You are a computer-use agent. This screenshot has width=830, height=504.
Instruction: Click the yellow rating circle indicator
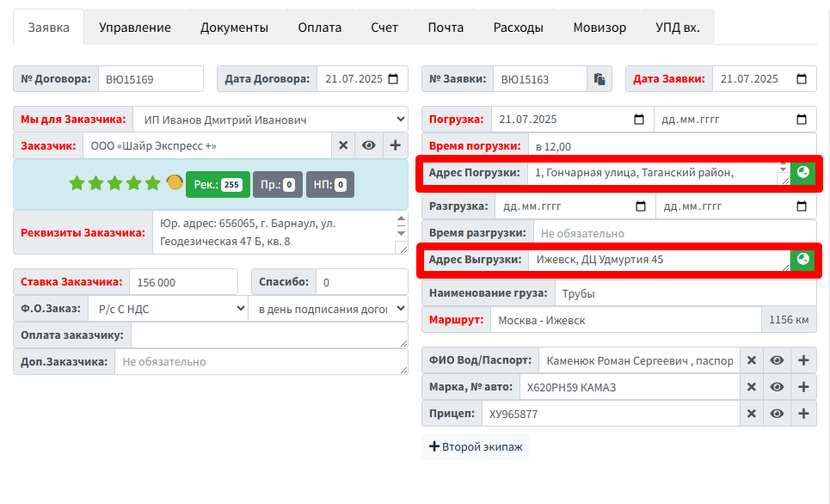175,182
